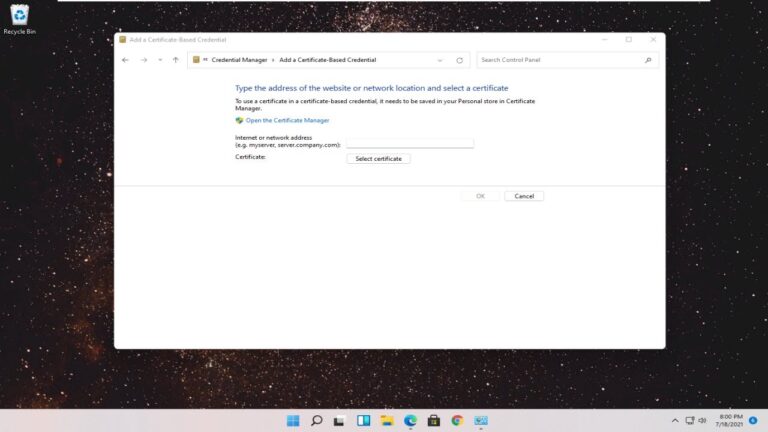The height and width of the screenshot is (432, 768).
Task: Click the Select certificate button
Action: click(378, 158)
